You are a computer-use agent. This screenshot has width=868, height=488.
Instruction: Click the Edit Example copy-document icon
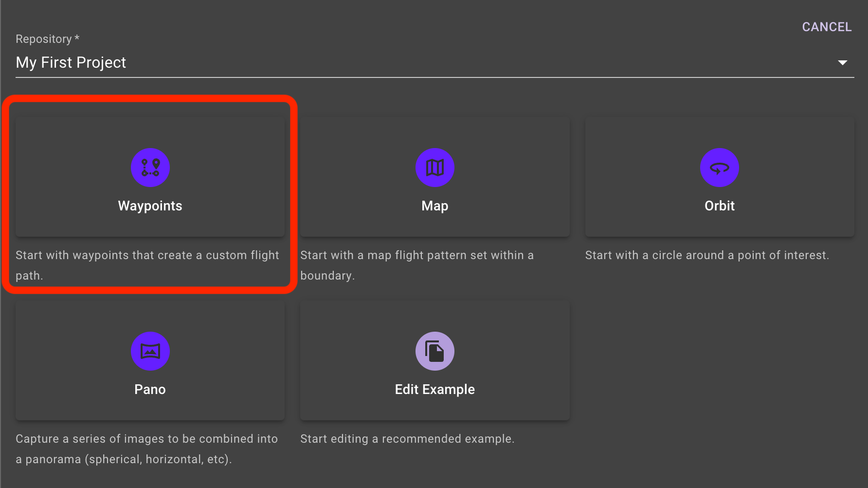435,351
